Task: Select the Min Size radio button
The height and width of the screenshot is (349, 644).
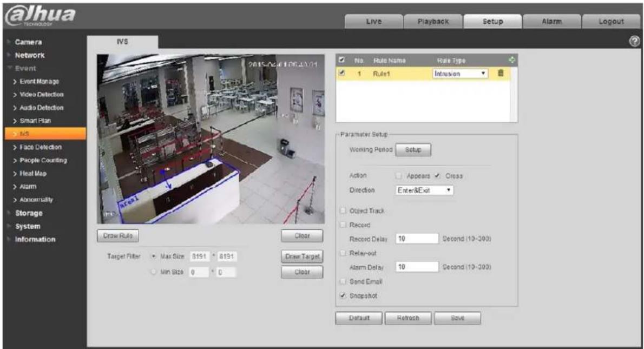Action: 154,272
